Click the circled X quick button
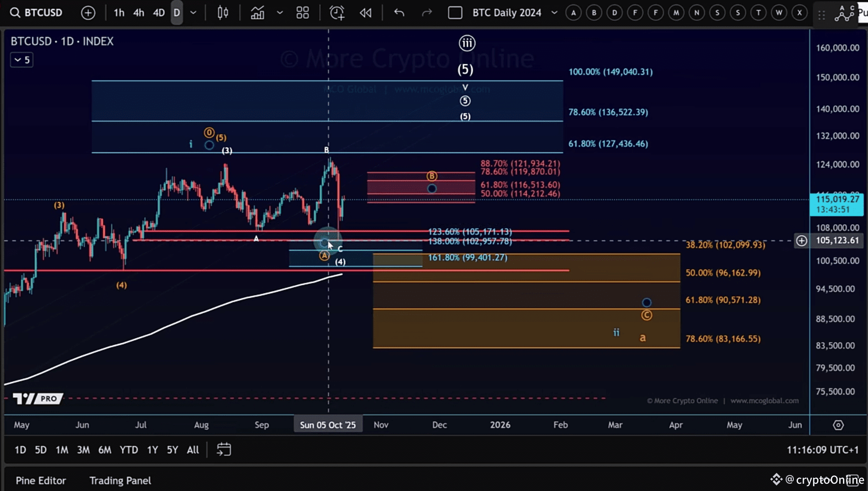This screenshot has width=868, height=491. point(800,13)
